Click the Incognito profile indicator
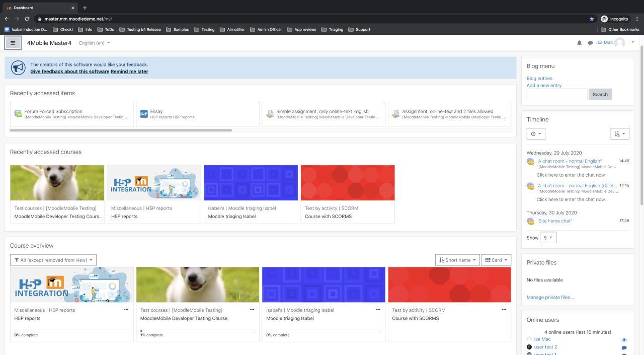The height and width of the screenshot is (355, 644). [x=615, y=19]
